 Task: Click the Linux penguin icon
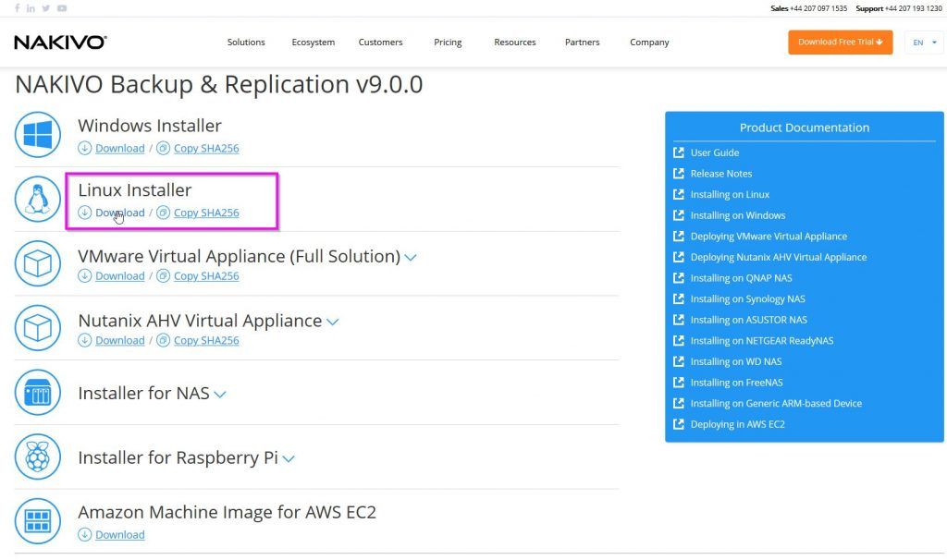pos(37,199)
